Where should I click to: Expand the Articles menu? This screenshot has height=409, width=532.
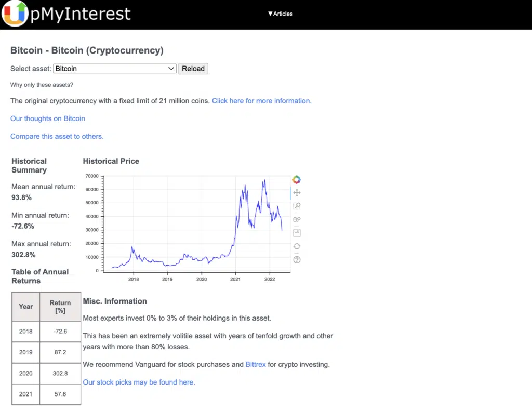[x=281, y=14]
